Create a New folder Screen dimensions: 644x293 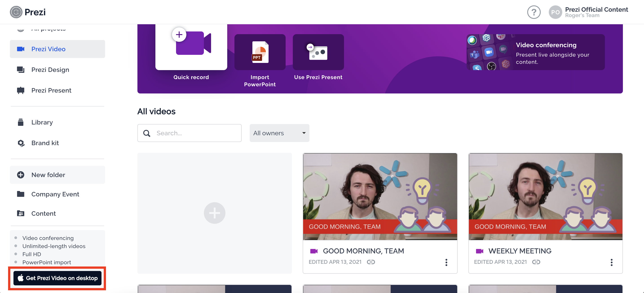coord(48,175)
